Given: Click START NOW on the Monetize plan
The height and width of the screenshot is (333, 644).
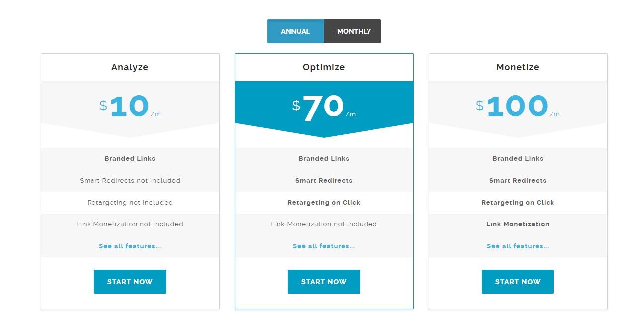Looking at the screenshot, I should (518, 281).
